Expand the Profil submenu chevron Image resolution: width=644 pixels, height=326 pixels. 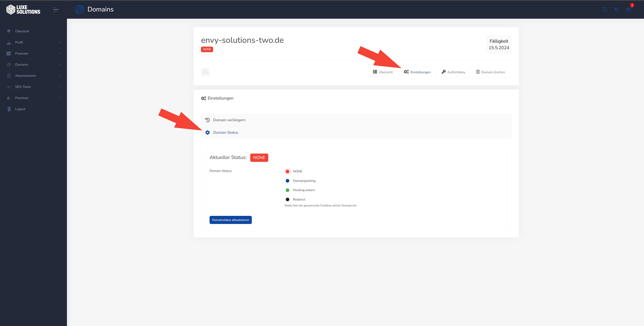[x=60, y=42]
